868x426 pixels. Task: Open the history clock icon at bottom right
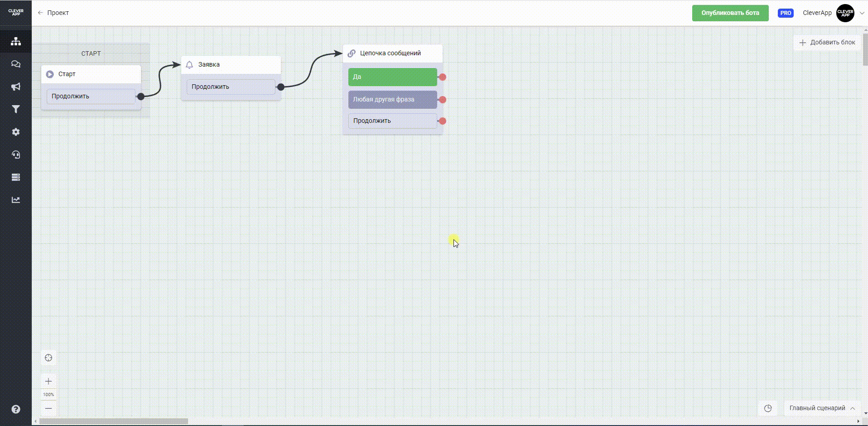[768, 408]
